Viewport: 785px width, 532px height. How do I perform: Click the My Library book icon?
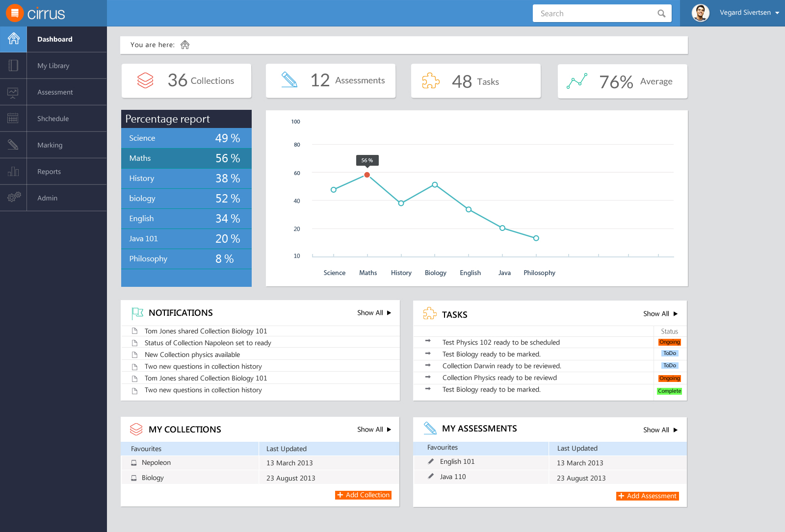pyautogui.click(x=13, y=65)
